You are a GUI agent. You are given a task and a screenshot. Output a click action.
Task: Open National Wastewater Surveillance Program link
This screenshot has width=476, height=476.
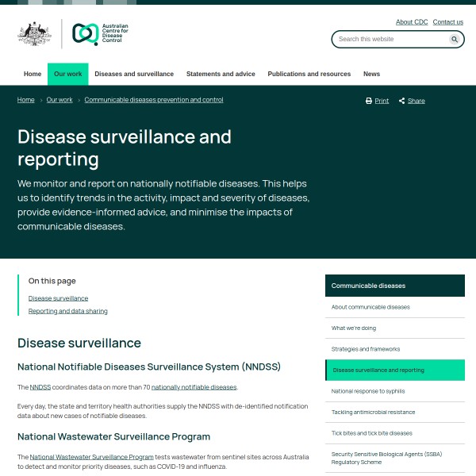91,457
